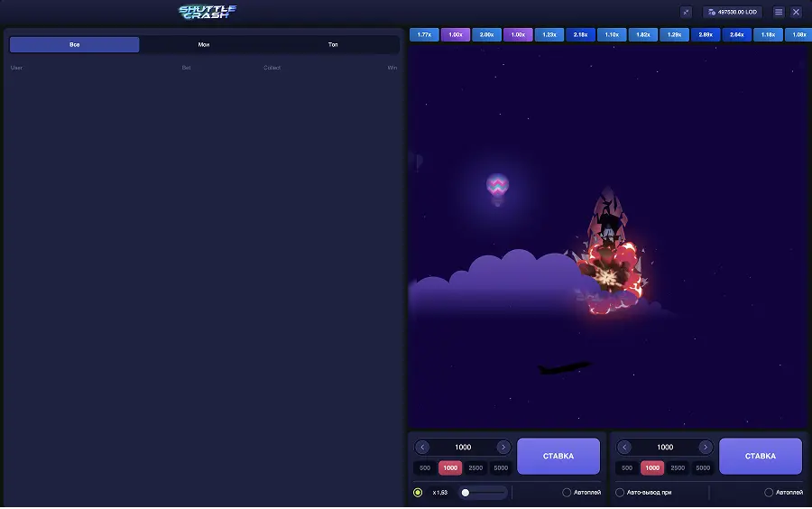Image resolution: width=812 pixels, height=509 pixels.
Task: Click the coin balance display 497530.00 LOD
Action: pyautogui.click(x=733, y=12)
